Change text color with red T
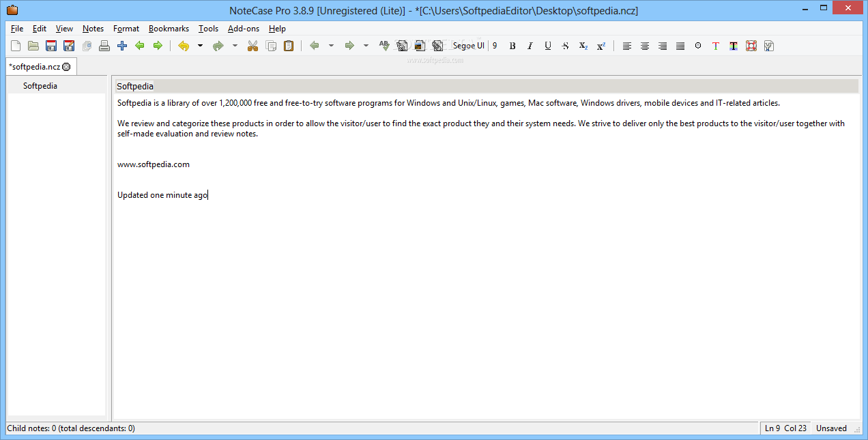Image resolution: width=868 pixels, height=440 pixels. 716,46
